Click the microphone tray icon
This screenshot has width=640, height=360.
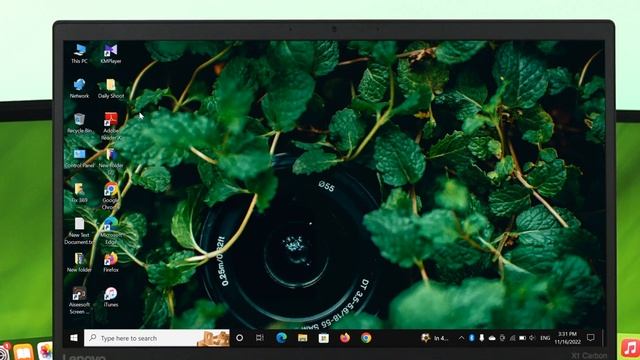pos(482,338)
